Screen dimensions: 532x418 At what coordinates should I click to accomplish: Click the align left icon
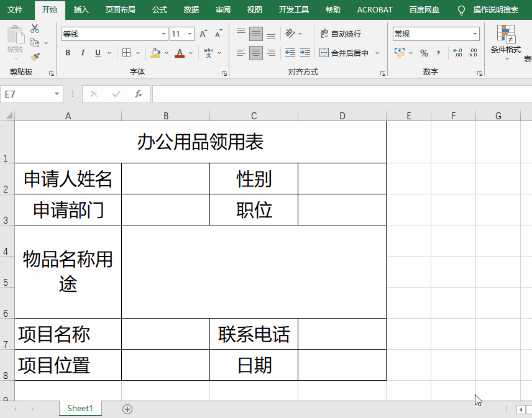click(241, 53)
